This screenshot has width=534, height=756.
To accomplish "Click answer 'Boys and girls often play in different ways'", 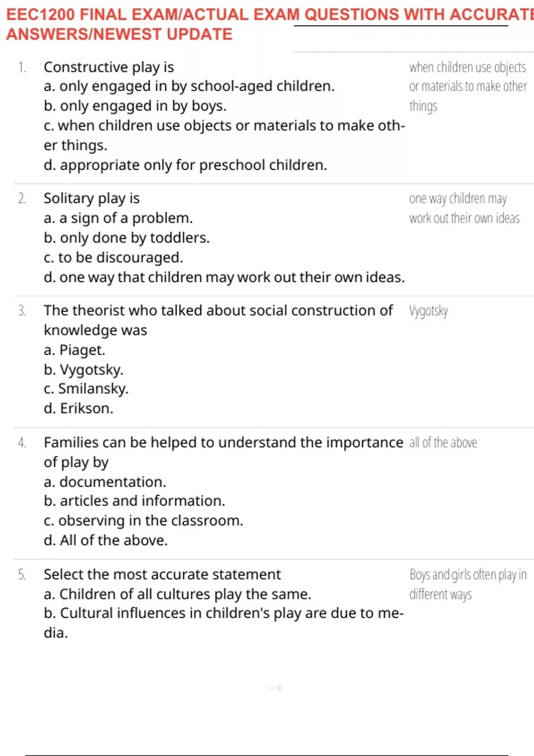I will pyautogui.click(x=468, y=584).
